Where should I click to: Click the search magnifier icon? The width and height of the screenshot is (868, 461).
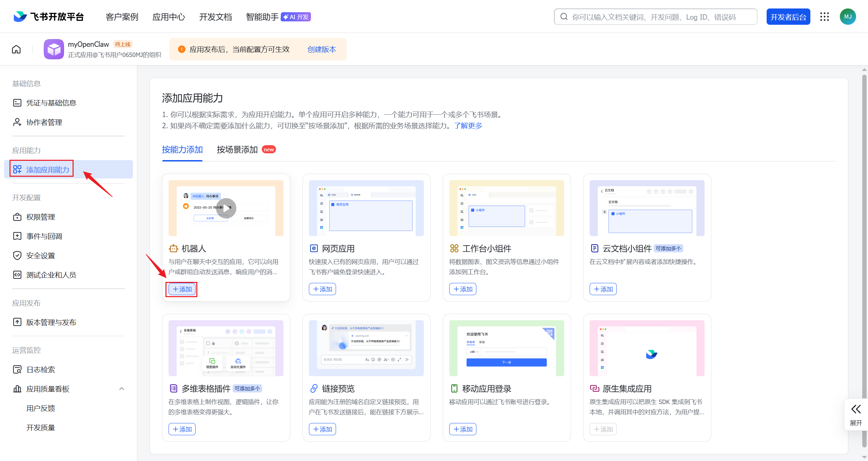pos(564,17)
